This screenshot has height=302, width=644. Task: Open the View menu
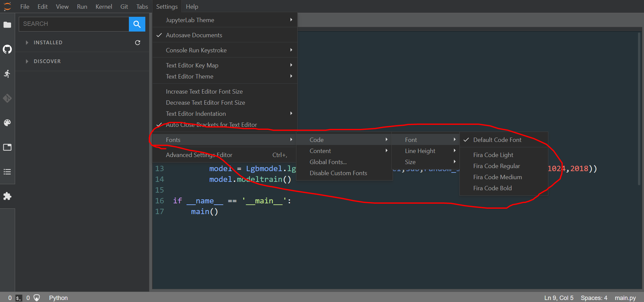62,7
